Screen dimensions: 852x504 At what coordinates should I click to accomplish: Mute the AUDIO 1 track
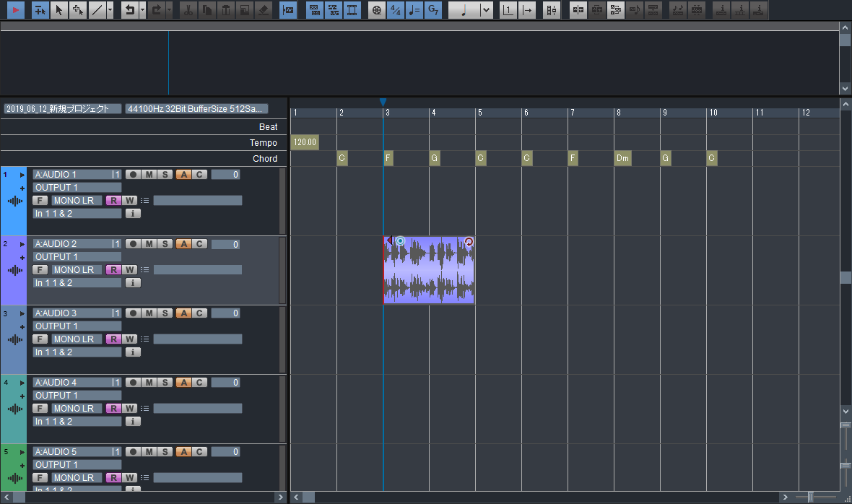point(149,174)
